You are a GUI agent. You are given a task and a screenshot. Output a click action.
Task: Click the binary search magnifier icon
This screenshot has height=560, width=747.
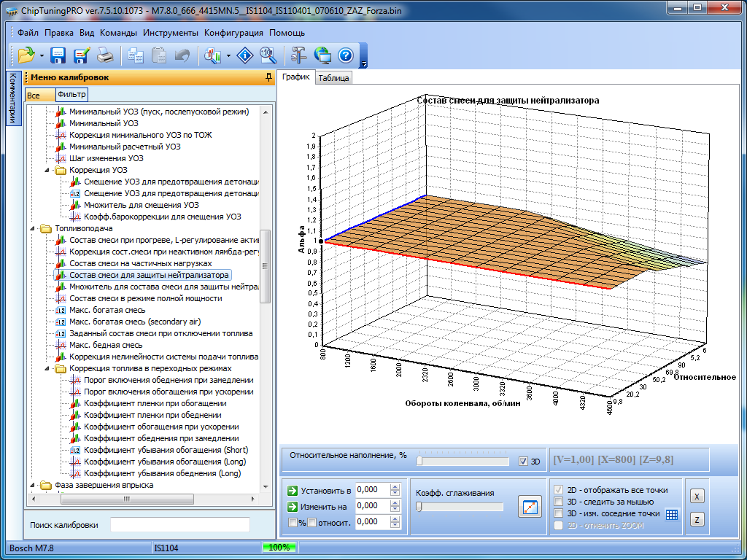click(x=268, y=55)
